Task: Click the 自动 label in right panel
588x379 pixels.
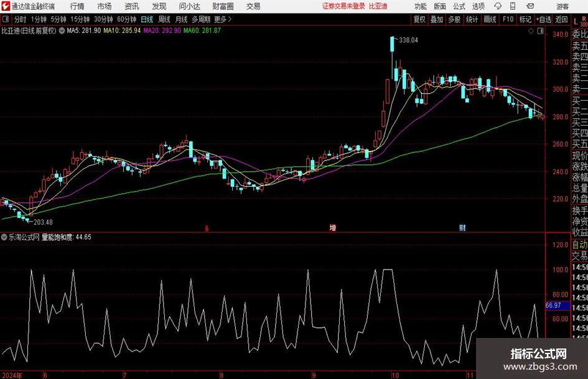Action: 580,245
